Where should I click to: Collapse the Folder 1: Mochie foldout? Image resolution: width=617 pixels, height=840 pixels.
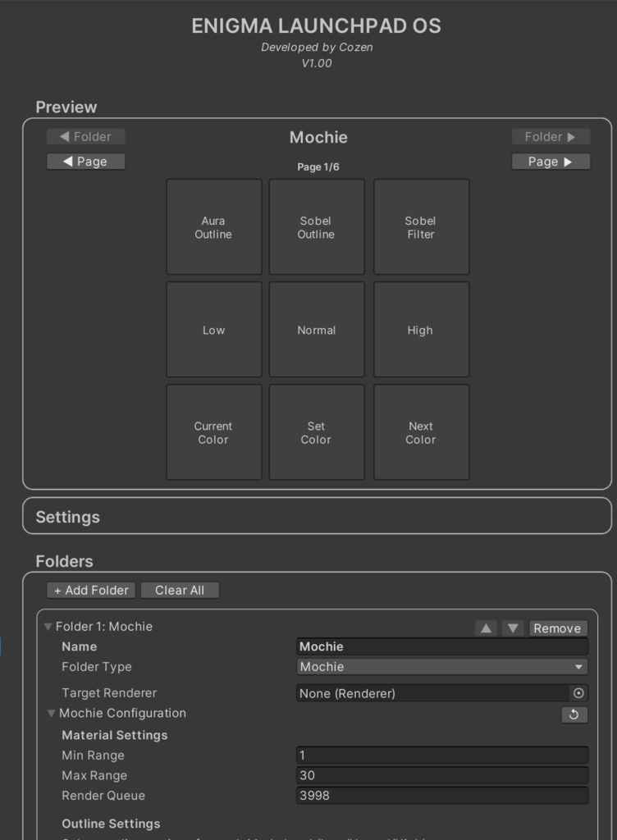[48, 626]
